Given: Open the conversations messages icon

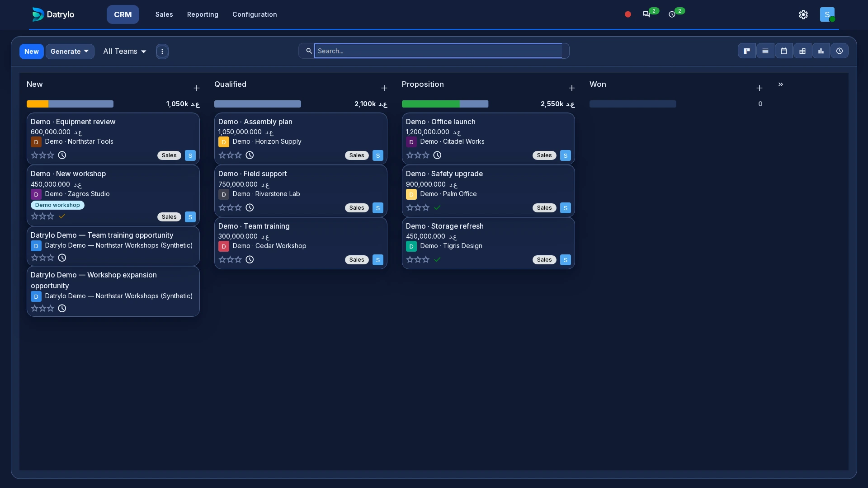Looking at the screenshot, I should [x=646, y=14].
